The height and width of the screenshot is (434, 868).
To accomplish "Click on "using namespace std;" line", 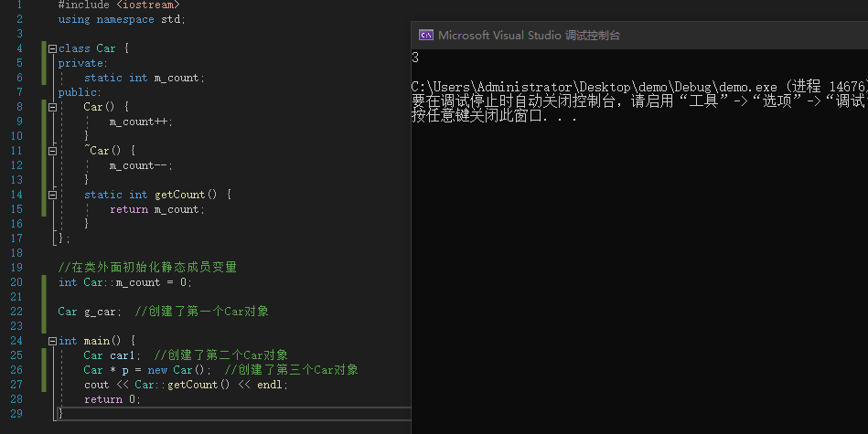I will click(x=121, y=19).
